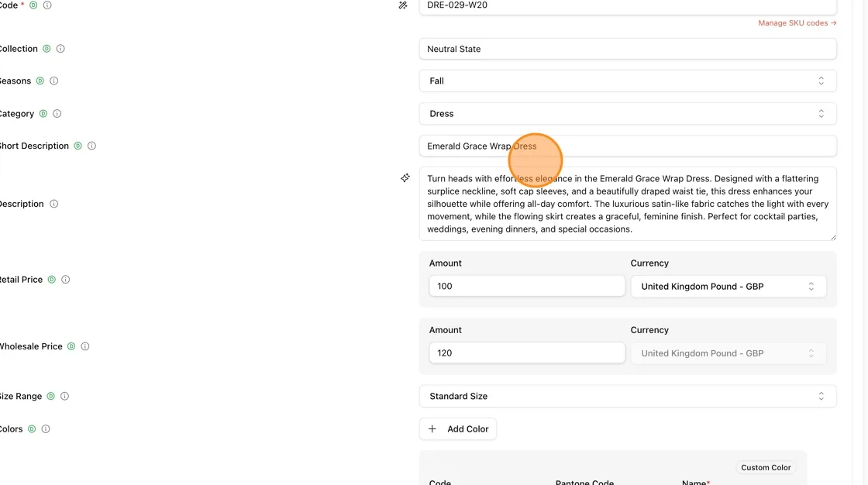This screenshot has height=485, width=868.
Task: Open Size Range dropdown showing Standard Size
Action: click(628, 396)
